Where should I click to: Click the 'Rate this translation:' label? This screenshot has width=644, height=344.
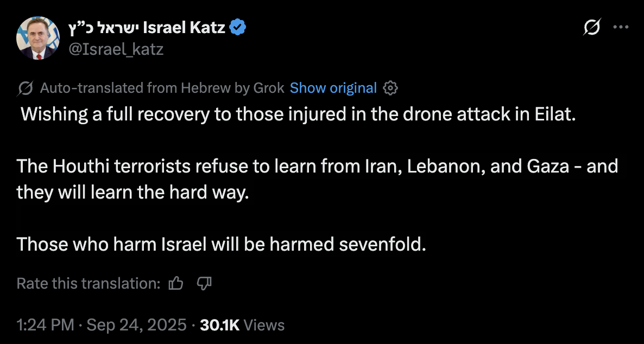[88, 283]
